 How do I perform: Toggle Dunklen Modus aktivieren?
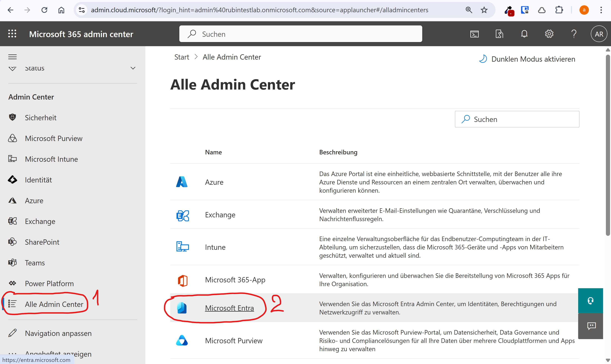click(527, 59)
